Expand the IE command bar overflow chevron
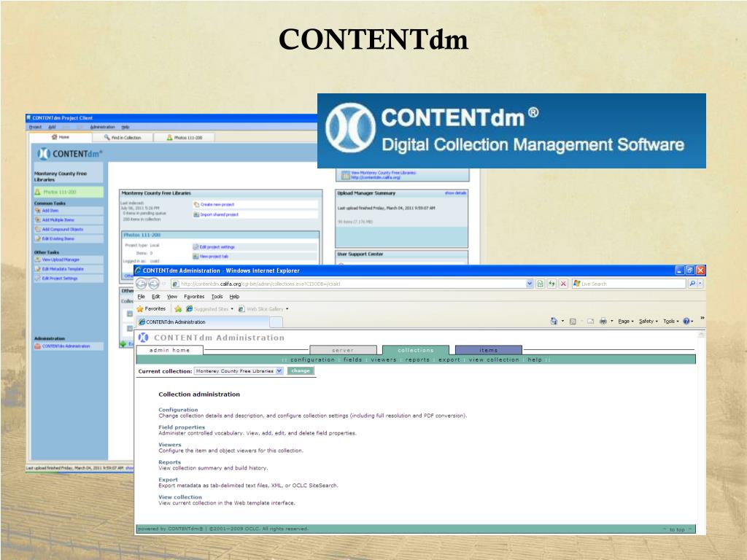The width and height of the screenshot is (747, 560). tap(703, 318)
